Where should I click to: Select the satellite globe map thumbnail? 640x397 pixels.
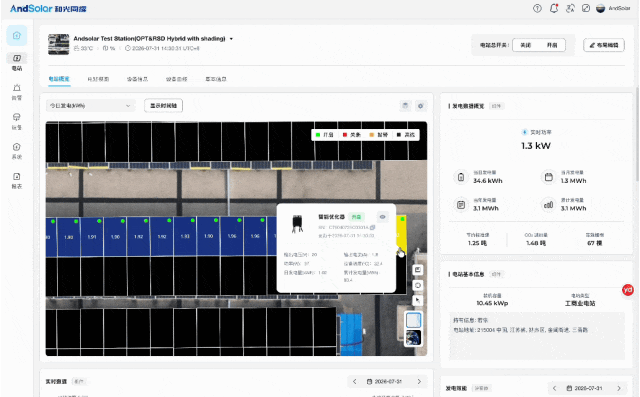413,338
